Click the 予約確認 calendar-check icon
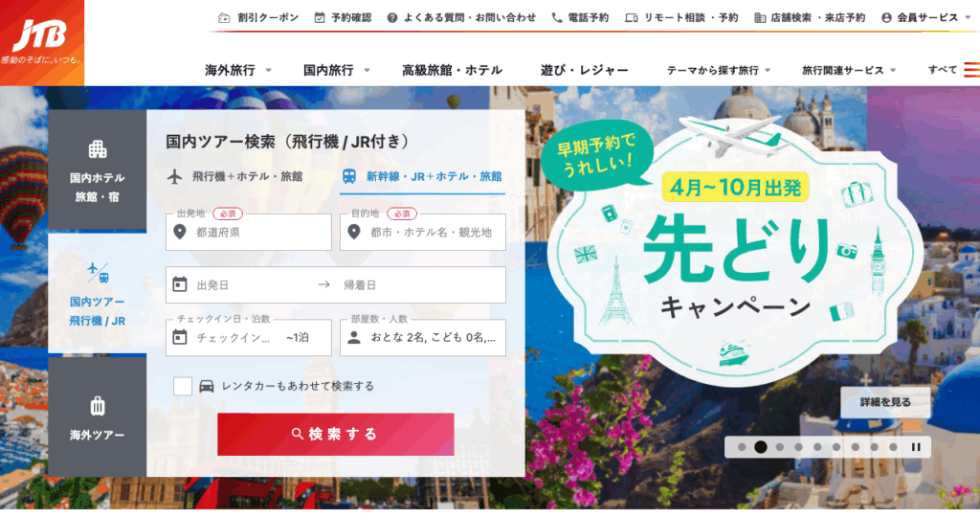This screenshot has width=980, height=518. click(x=320, y=18)
